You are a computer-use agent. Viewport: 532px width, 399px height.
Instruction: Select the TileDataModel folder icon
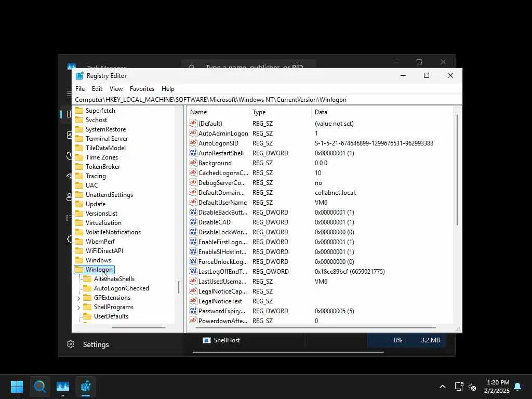click(79, 148)
